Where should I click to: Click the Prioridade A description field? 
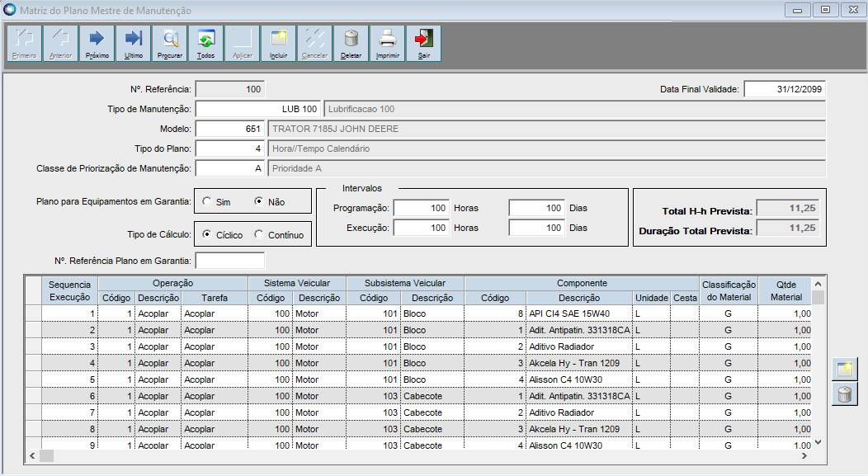point(546,168)
